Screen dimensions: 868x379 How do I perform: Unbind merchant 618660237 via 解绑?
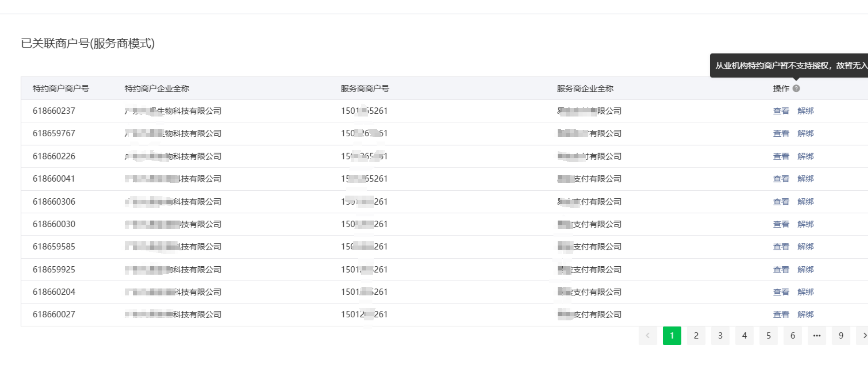coord(805,111)
